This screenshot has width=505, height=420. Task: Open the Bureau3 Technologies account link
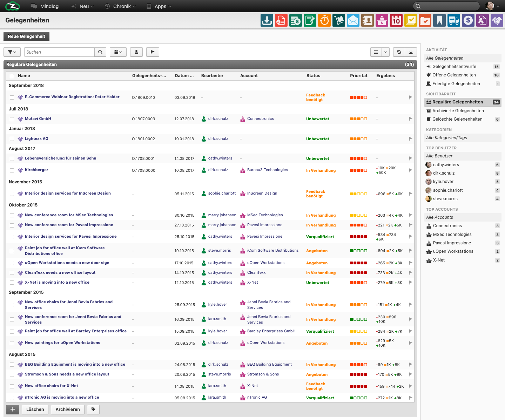[x=268, y=170]
